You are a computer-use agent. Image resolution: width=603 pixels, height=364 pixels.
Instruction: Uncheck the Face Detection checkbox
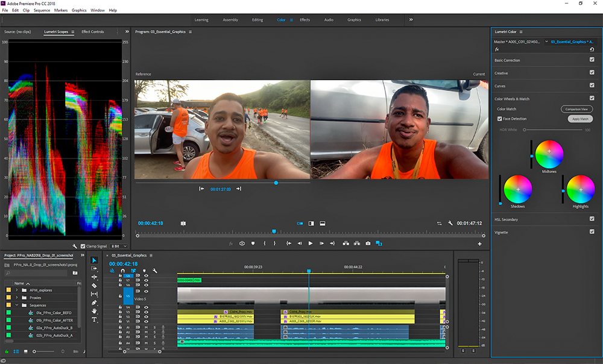500,119
